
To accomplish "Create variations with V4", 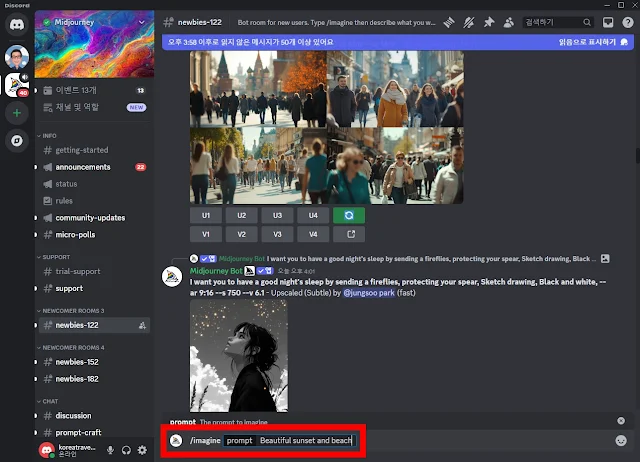I will [x=313, y=234].
